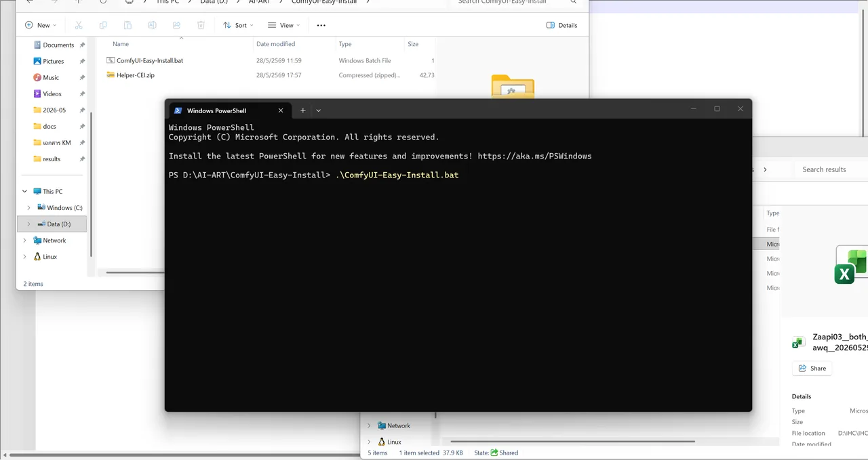
Task: Click the '28/5/2569 11:59' date cell
Action: [279, 60]
